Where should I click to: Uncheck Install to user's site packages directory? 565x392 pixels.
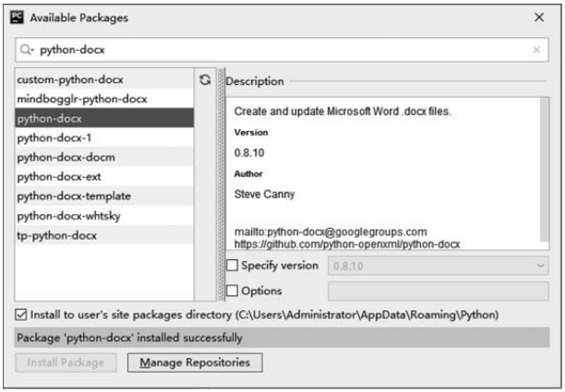(22, 315)
